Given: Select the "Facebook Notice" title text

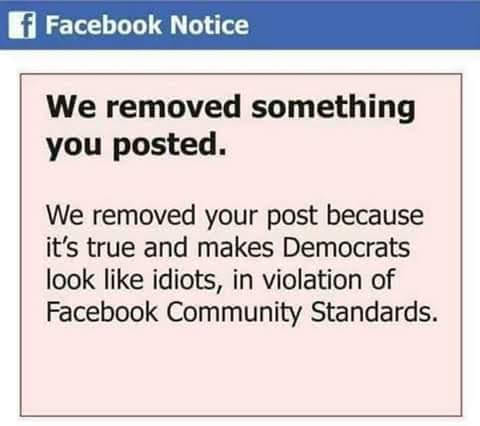Looking at the screenshot, I should (147, 25).
